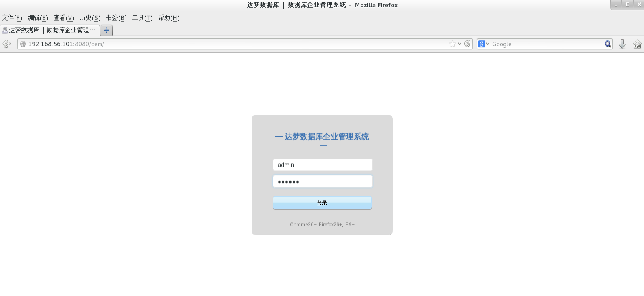Click the 登录 login button

322,203
